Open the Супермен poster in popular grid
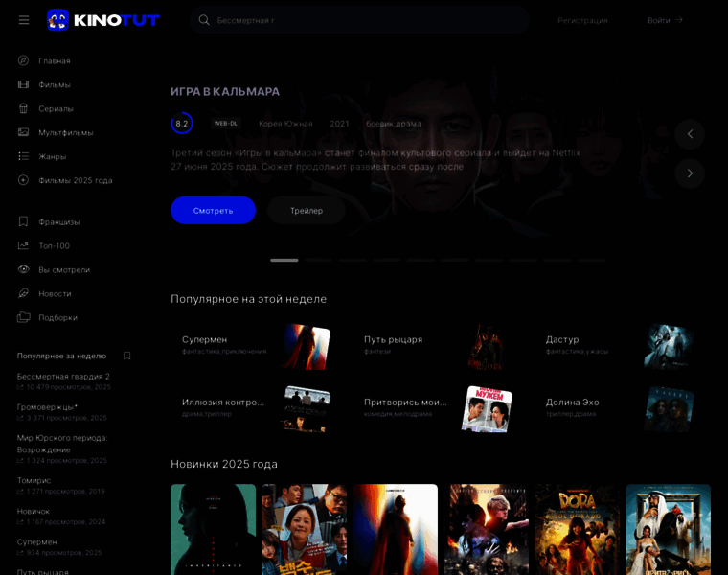 [x=306, y=347]
